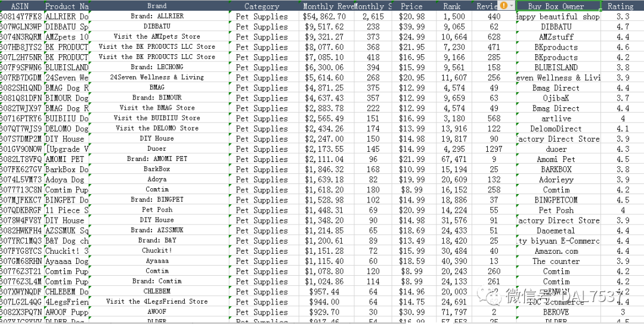
Task: Click the $9,321.27 revenue cell
Action: point(326,37)
